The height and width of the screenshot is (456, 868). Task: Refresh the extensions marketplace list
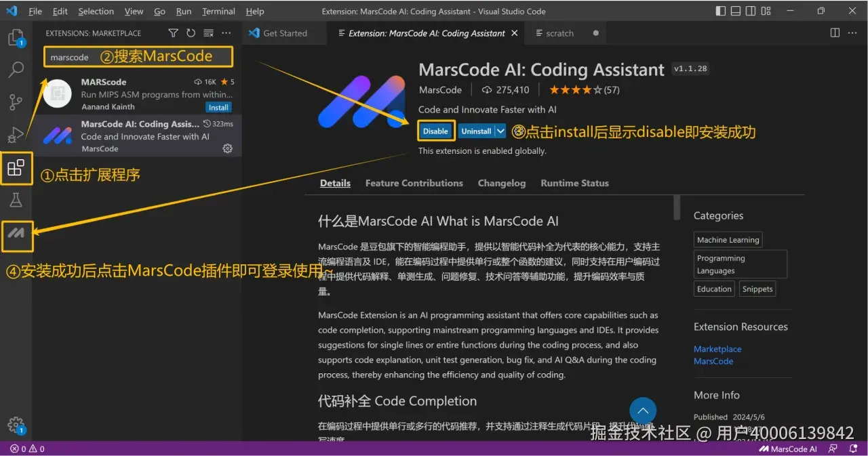click(x=191, y=32)
